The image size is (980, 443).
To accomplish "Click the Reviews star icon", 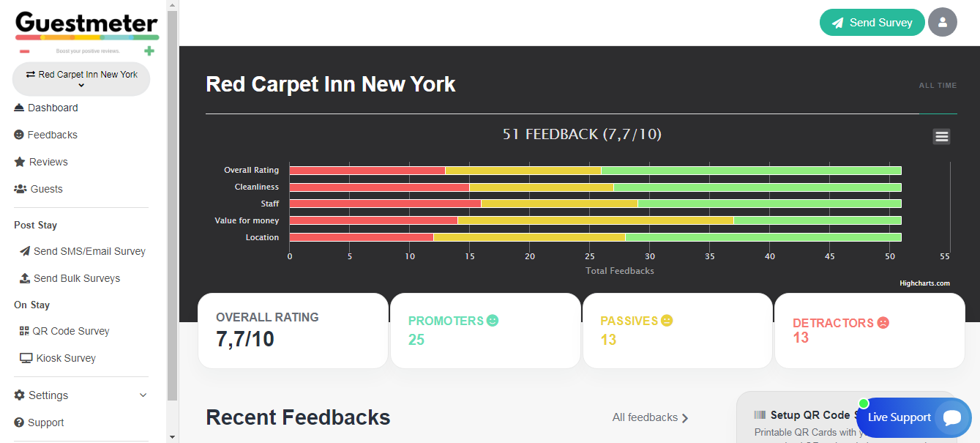I will click(20, 162).
